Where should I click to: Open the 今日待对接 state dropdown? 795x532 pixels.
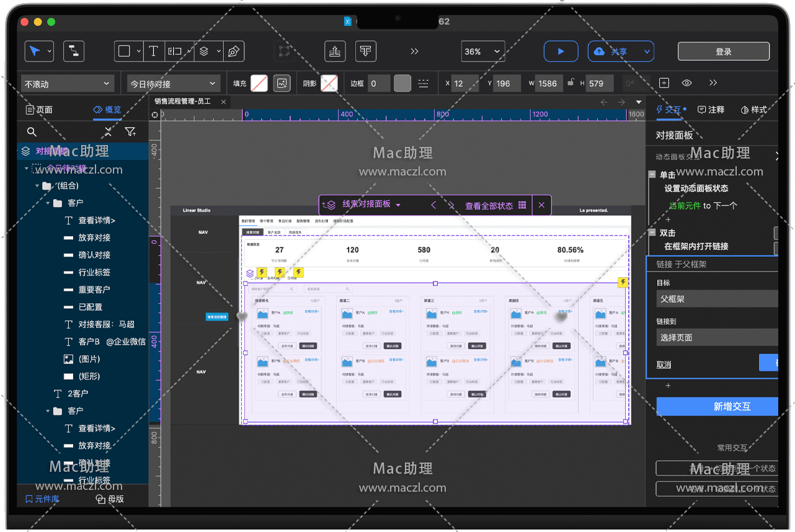(x=174, y=84)
